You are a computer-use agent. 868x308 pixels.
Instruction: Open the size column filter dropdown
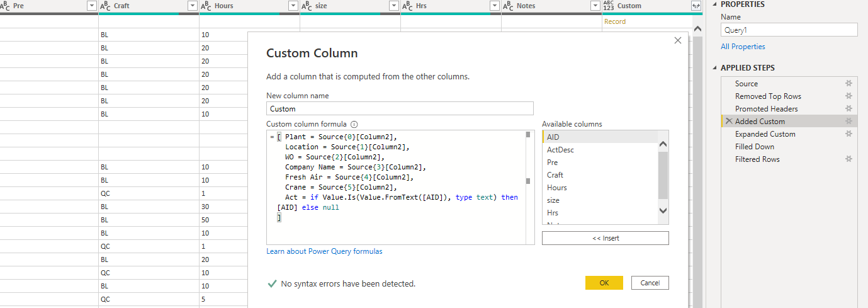[393, 6]
